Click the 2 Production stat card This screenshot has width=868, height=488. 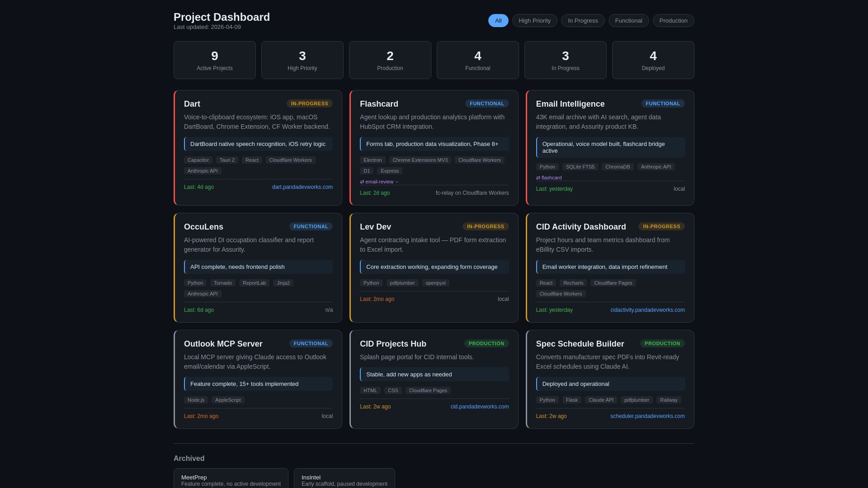point(390,60)
